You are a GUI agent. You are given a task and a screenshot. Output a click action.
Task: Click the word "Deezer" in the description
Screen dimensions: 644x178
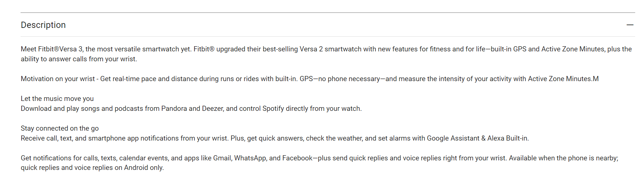click(x=212, y=109)
